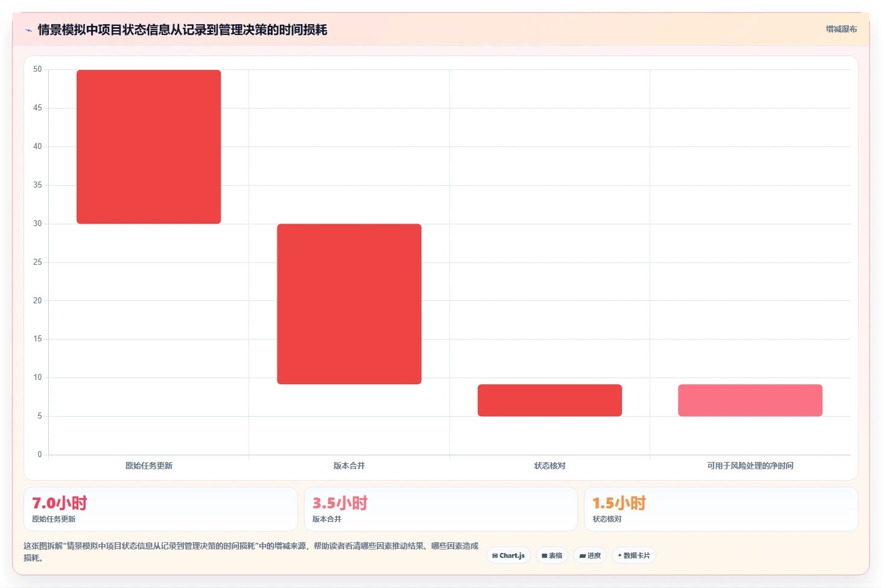
Task: Click the x-axis label 原始任务更新
Action: [x=149, y=466]
